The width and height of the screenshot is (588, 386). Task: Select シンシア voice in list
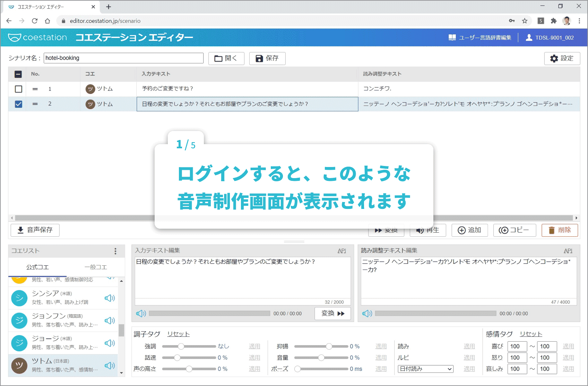pyautogui.click(x=63, y=298)
